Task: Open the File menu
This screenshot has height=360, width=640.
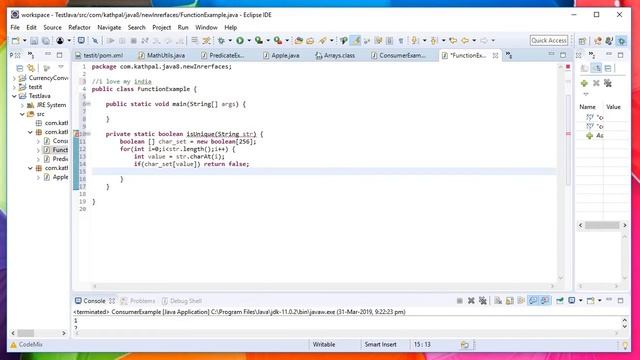Action: [x=15, y=27]
